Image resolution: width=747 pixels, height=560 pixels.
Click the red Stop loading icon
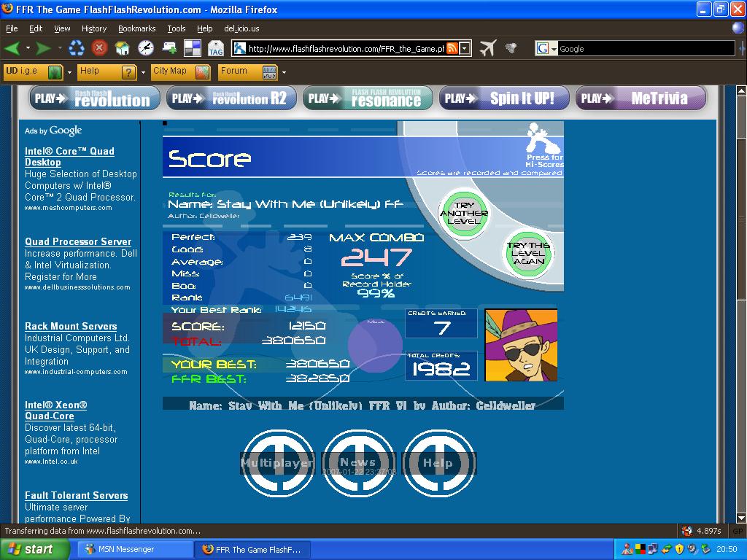pyautogui.click(x=99, y=48)
